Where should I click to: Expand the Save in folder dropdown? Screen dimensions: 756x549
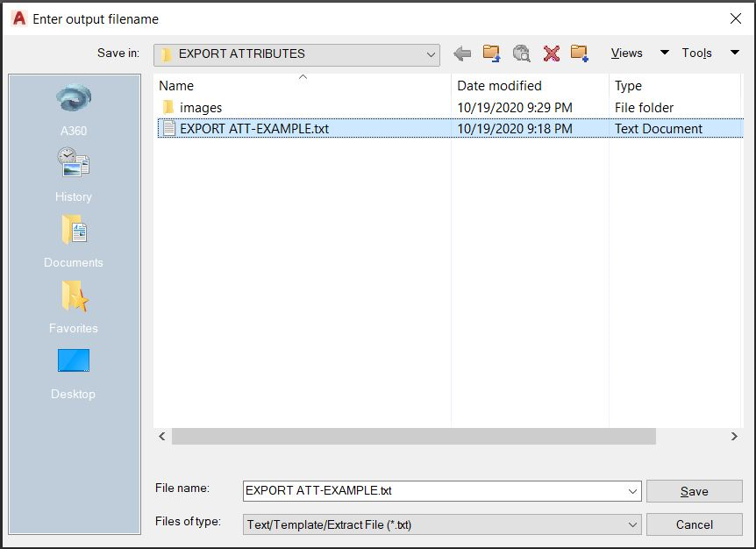pyautogui.click(x=431, y=54)
